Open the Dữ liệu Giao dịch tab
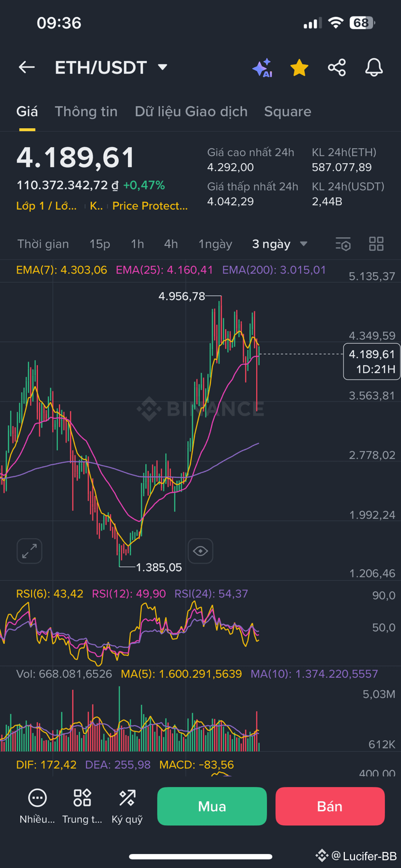Screen dimensions: 401x868 point(191,111)
